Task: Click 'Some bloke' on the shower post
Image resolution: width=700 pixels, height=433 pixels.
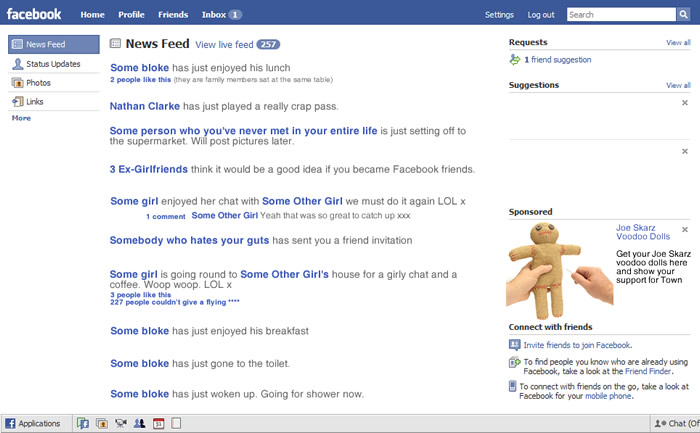Action: point(140,394)
